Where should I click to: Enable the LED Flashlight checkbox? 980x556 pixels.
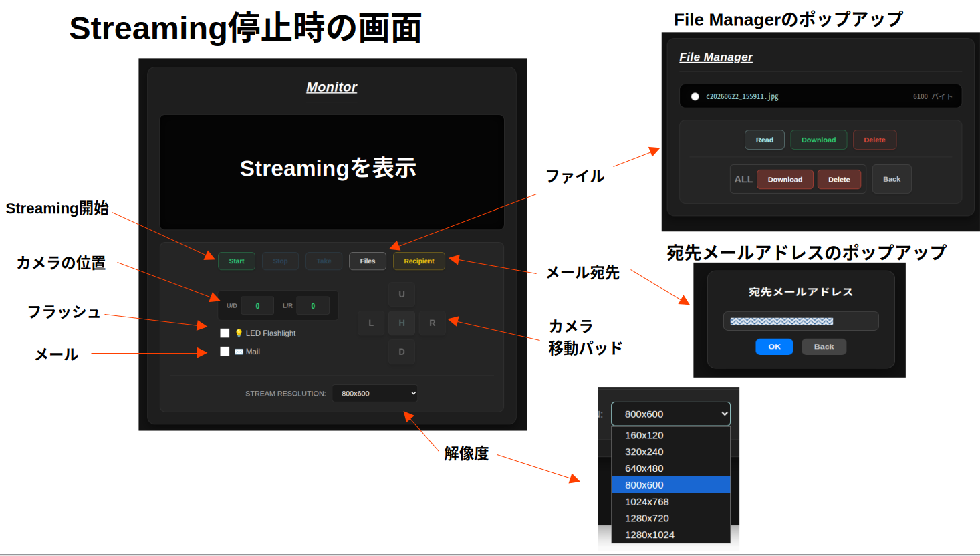click(225, 333)
